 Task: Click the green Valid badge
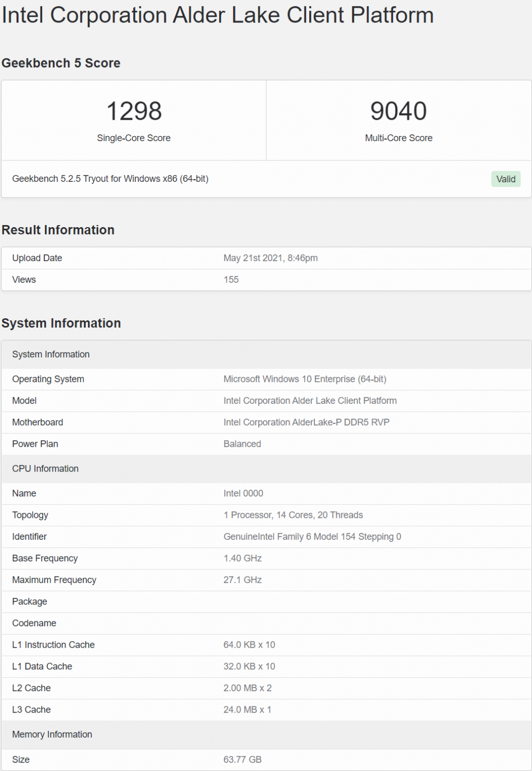click(505, 179)
